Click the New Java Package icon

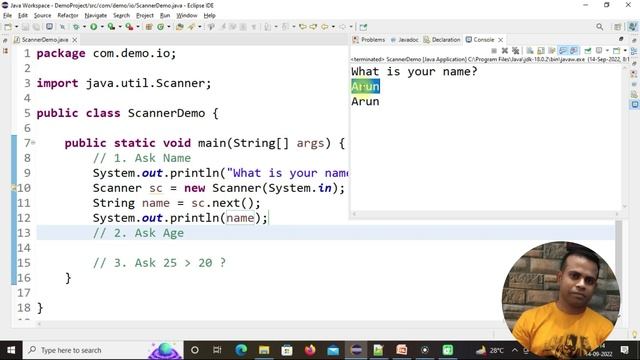pos(149,27)
